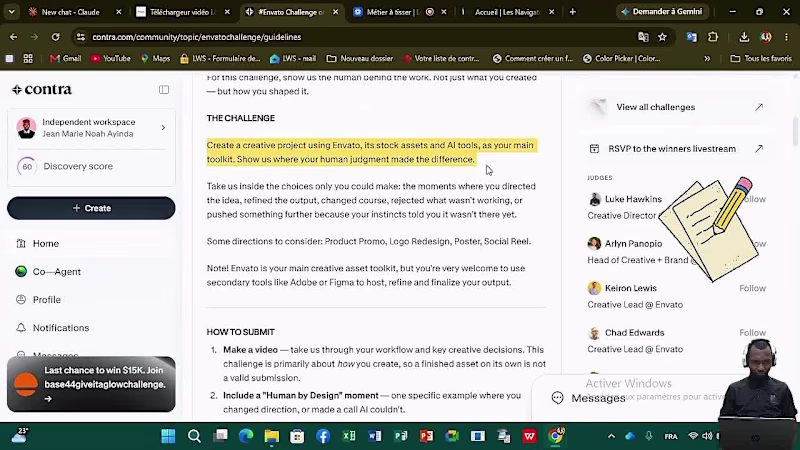The height and width of the screenshot is (450, 800).
Task: Follow Keiron Lewis
Action: (x=753, y=288)
